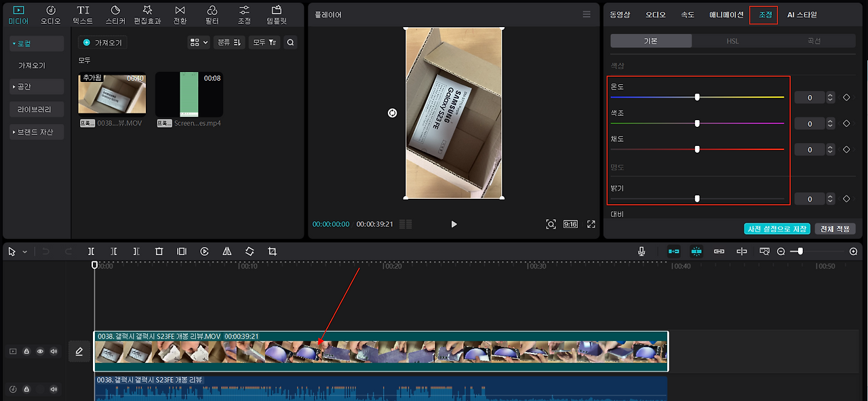The image size is (868, 401).
Task: Toggle auto snapping in timeline toolbar
Action: point(696,251)
